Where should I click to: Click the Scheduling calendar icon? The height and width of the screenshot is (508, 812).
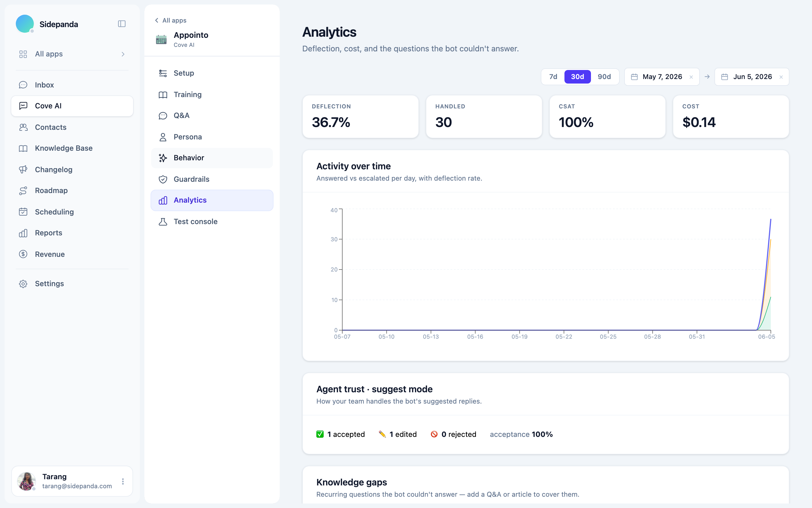(23, 212)
